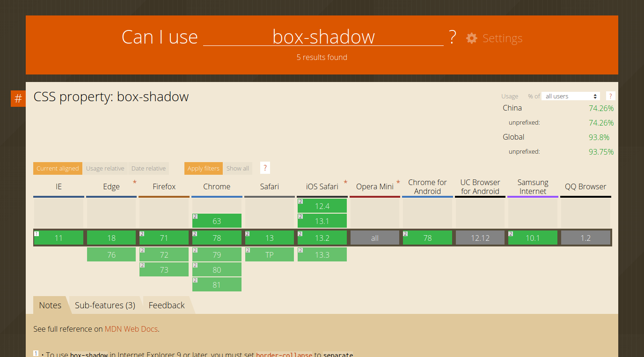Select the IE 11 version cell
This screenshot has height=357, width=644.
click(x=59, y=238)
